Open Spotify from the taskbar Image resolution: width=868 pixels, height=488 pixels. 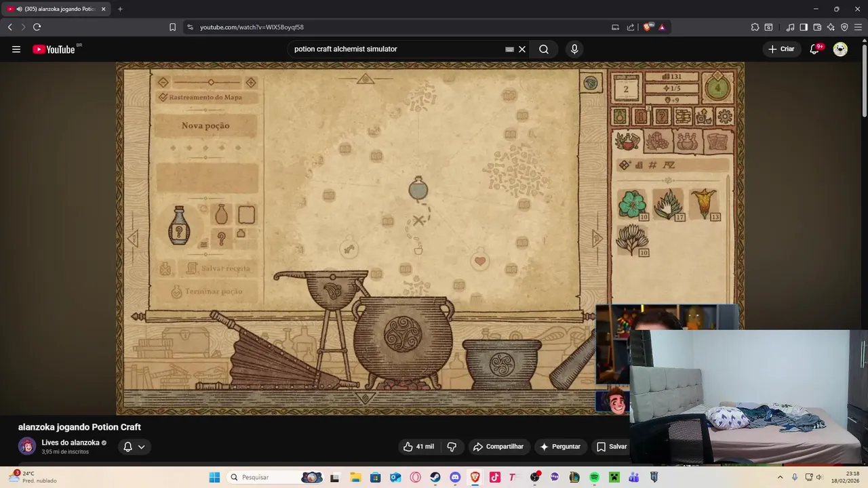click(594, 477)
